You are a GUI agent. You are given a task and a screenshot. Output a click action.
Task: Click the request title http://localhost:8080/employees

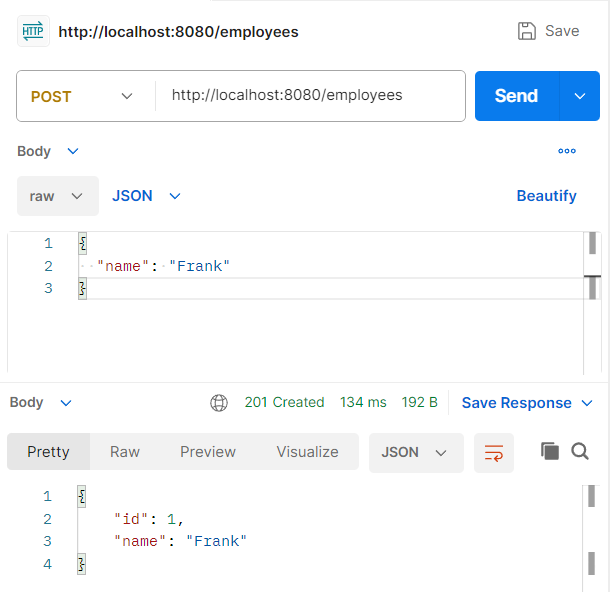(x=179, y=32)
